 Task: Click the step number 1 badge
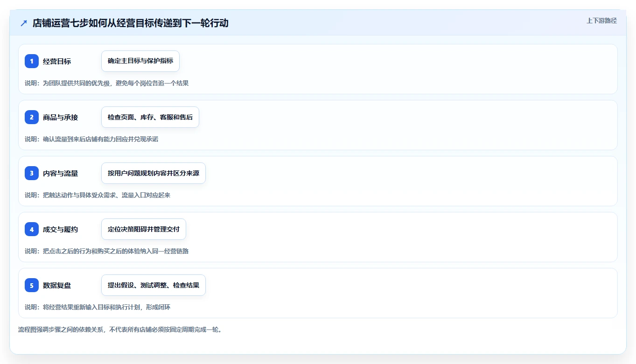pos(32,61)
